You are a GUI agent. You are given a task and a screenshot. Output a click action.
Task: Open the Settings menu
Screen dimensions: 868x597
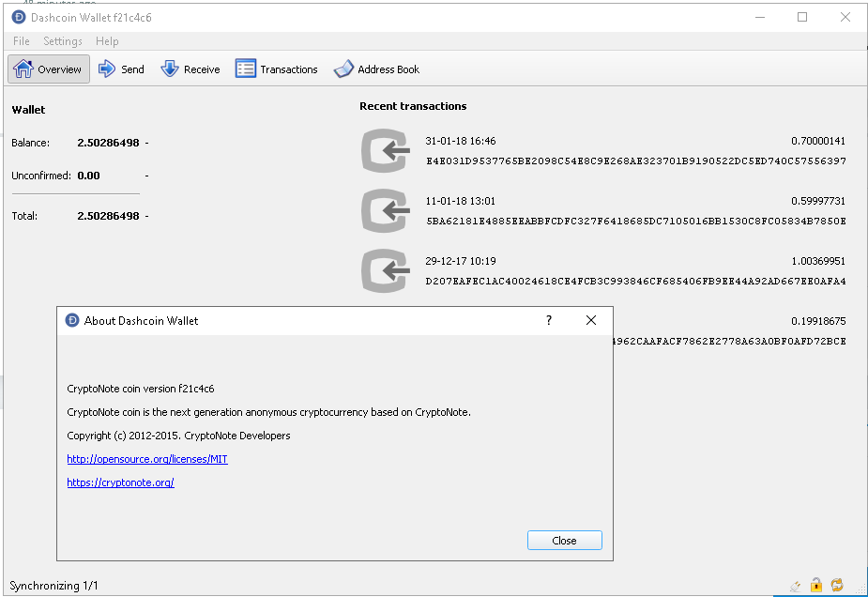[63, 41]
